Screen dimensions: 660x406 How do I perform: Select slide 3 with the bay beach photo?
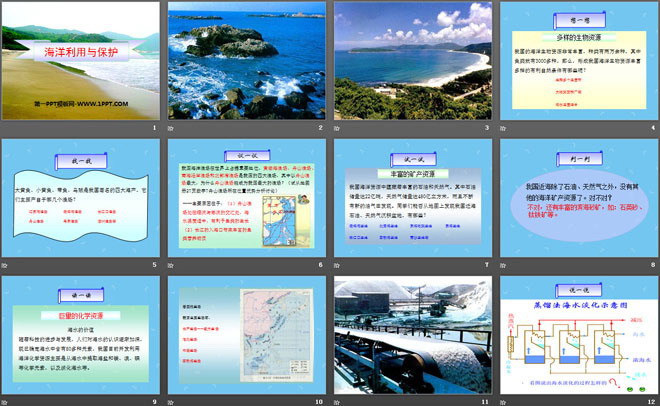[411, 60]
